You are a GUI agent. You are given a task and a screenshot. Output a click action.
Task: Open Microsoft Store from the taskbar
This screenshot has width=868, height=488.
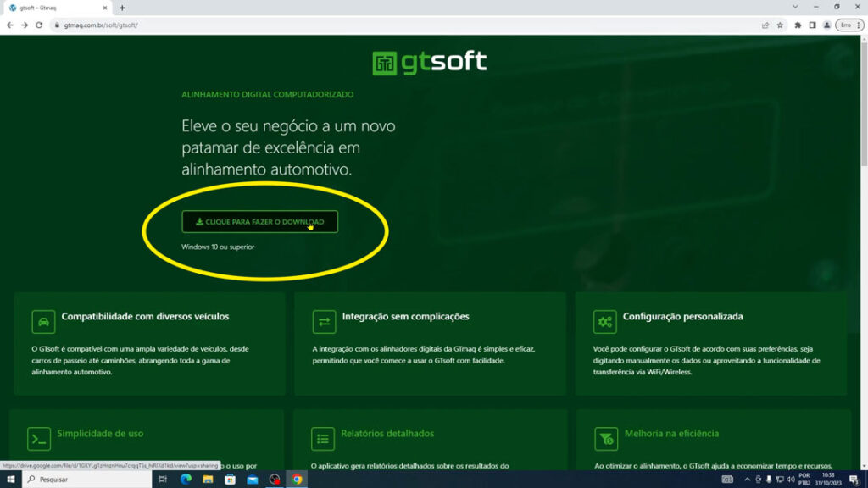click(x=230, y=480)
